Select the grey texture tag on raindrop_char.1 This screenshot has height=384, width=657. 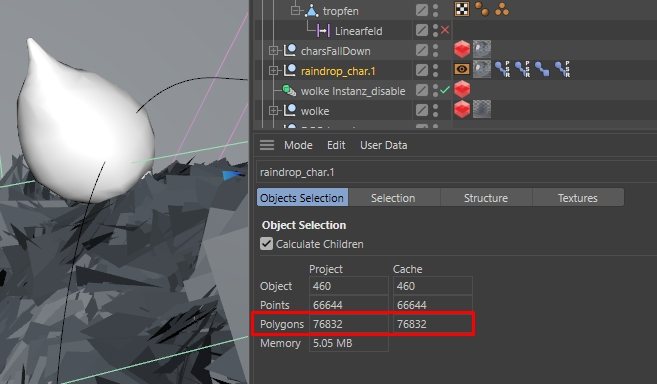pos(482,69)
